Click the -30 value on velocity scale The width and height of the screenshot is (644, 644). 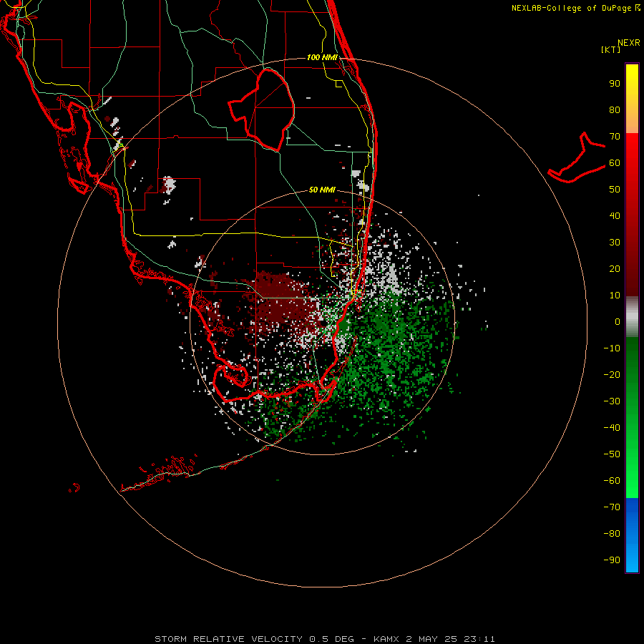click(x=612, y=401)
